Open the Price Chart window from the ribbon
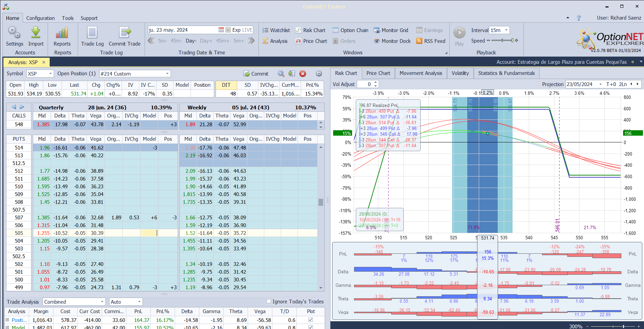This screenshot has height=329, width=644. click(311, 41)
